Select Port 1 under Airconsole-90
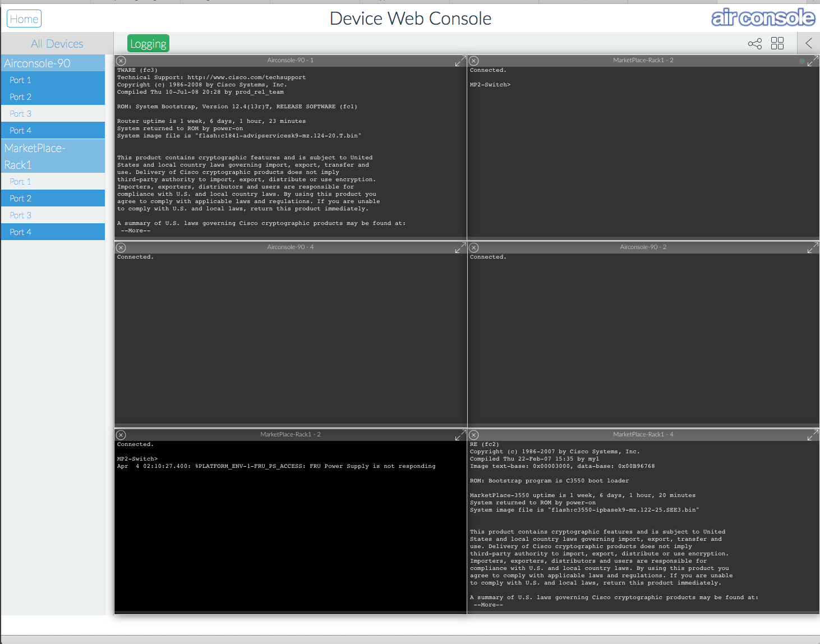820x644 pixels. 53,80
